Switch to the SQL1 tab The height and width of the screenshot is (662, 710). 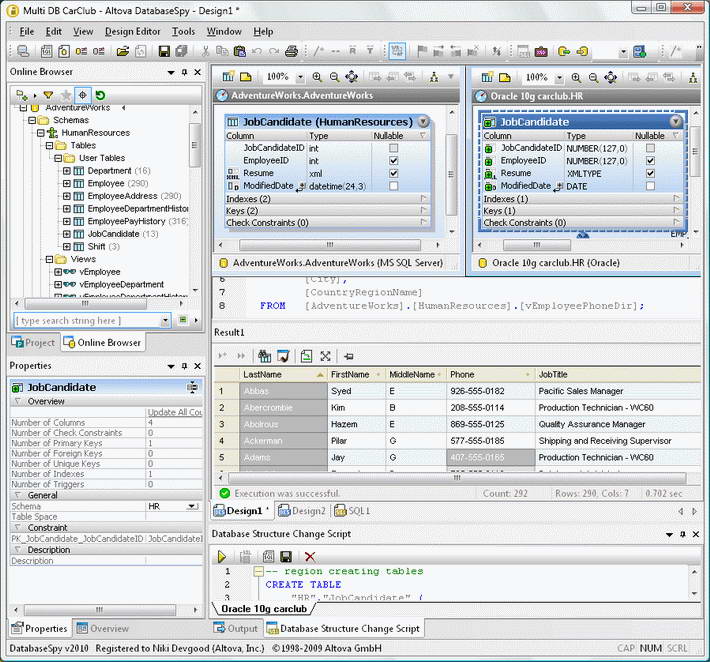click(358, 511)
